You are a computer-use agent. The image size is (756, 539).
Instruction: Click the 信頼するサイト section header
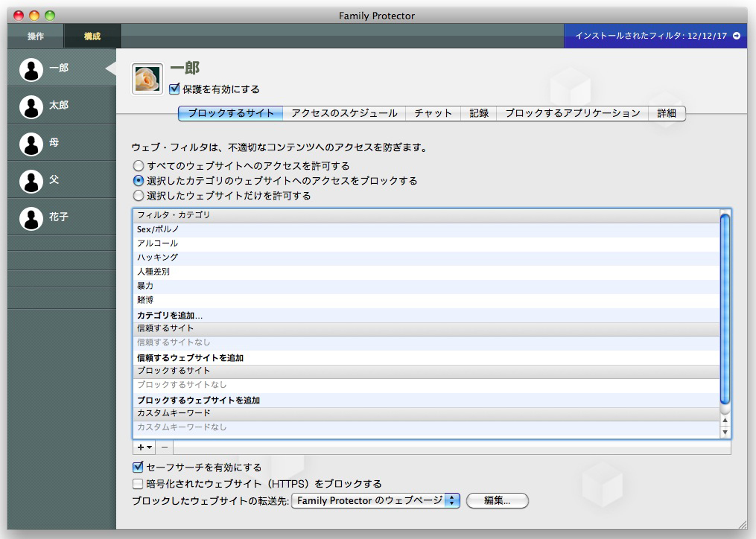coord(426,329)
